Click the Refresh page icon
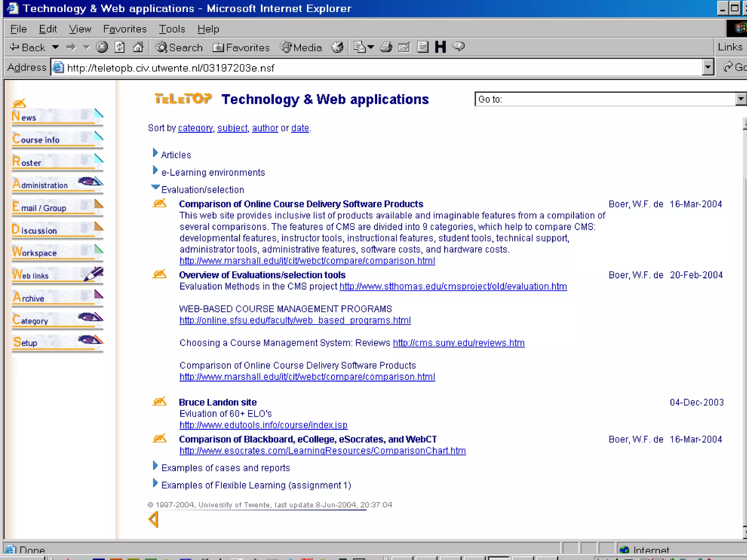This screenshot has width=747, height=560. (120, 47)
